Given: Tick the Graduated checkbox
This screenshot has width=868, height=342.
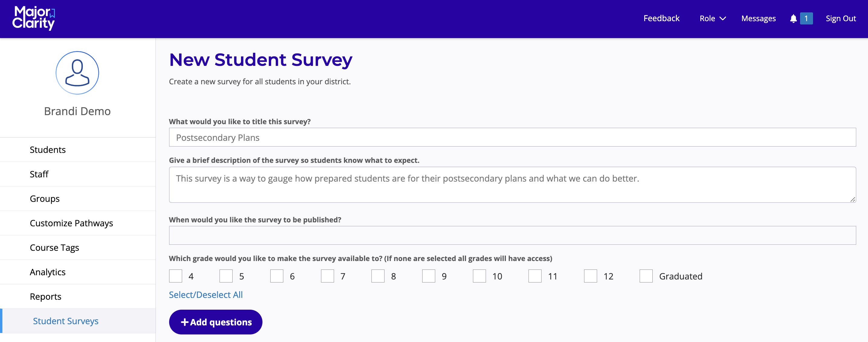Looking at the screenshot, I should tap(646, 276).
